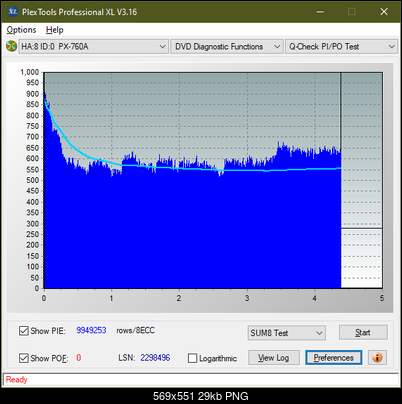
Task: Open the SUM8 Test dropdown
Action: tap(287, 333)
